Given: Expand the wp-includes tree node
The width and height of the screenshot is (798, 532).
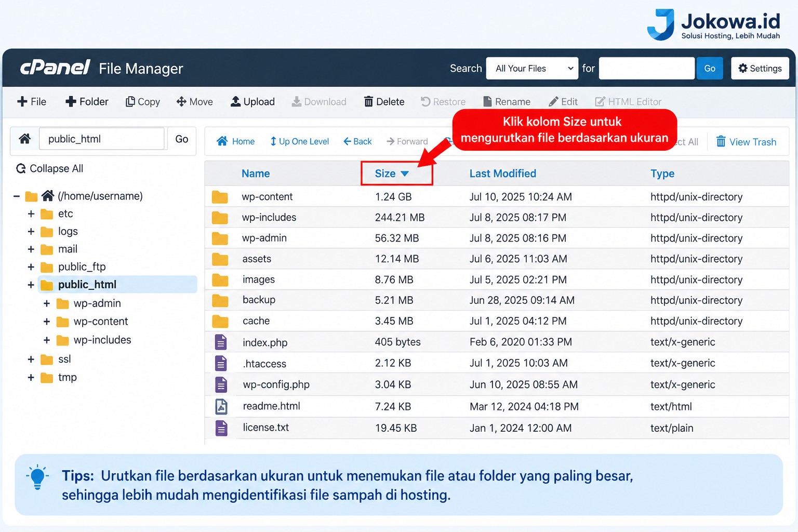Looking at the screenshot, I should tap(47, 340).
